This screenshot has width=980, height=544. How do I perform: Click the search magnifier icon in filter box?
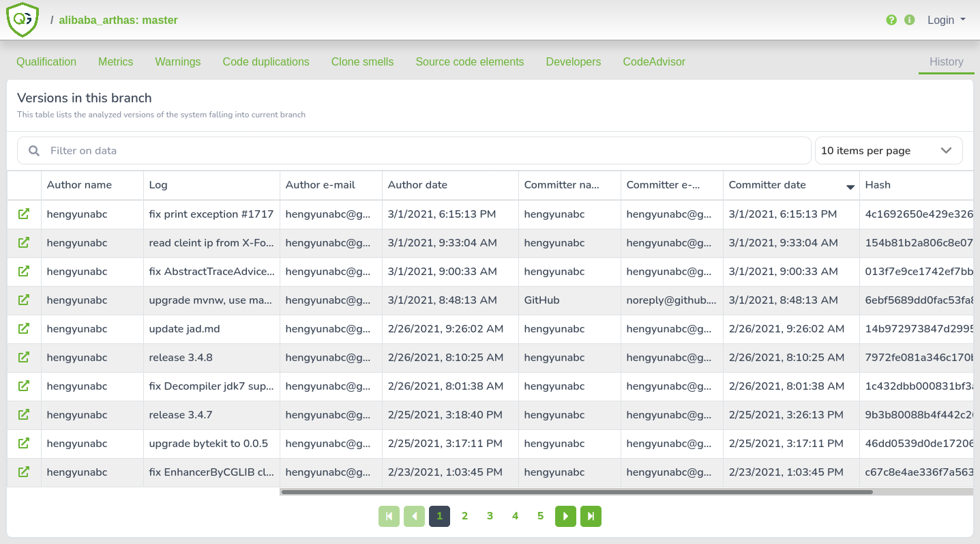click(34, 151)
